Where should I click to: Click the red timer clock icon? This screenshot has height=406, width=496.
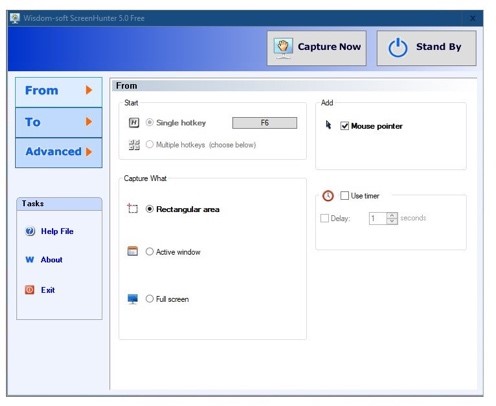tap(328, 196)
